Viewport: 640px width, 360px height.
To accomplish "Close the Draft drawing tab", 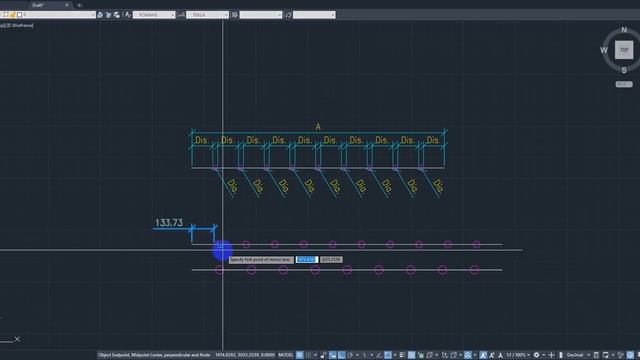I will pos(67,5).
